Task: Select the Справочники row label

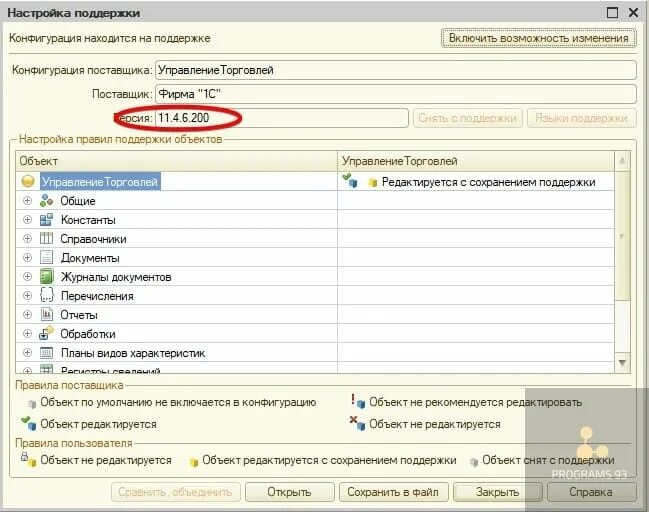Action: click(94, 239)
